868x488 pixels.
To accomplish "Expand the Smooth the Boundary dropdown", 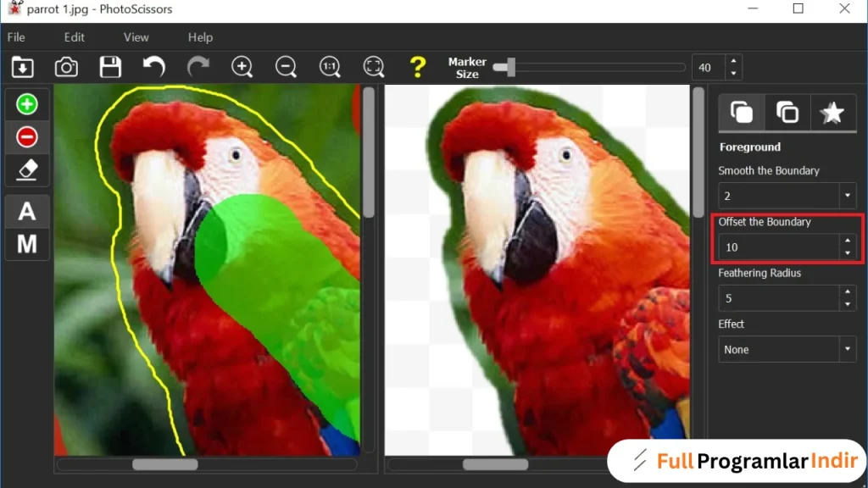I will pos(848,196).
